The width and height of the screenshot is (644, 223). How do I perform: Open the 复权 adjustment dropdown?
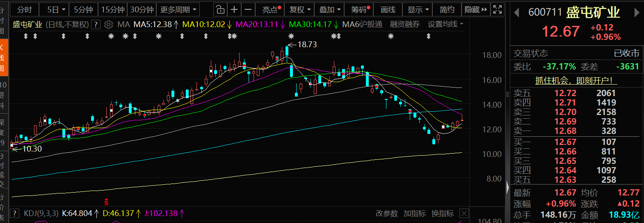[x=300, y=9]
